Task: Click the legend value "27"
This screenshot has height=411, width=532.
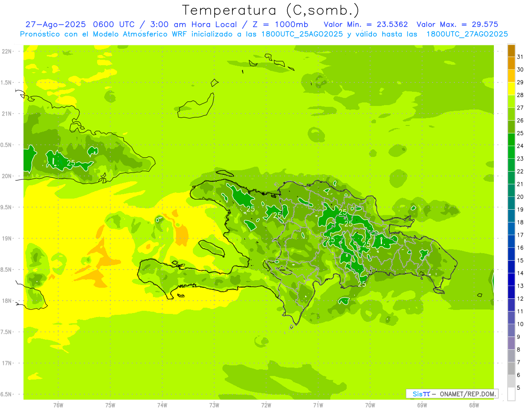Action: tap(520, 107)
